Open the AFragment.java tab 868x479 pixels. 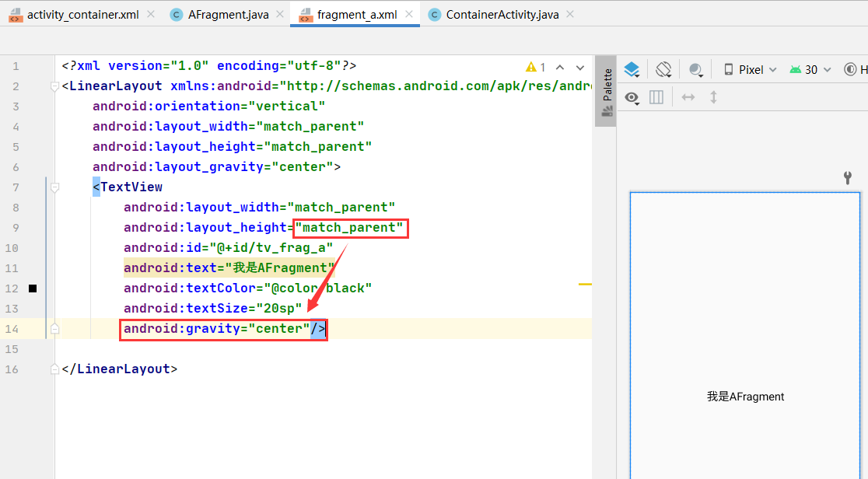(x=228, y=15)
